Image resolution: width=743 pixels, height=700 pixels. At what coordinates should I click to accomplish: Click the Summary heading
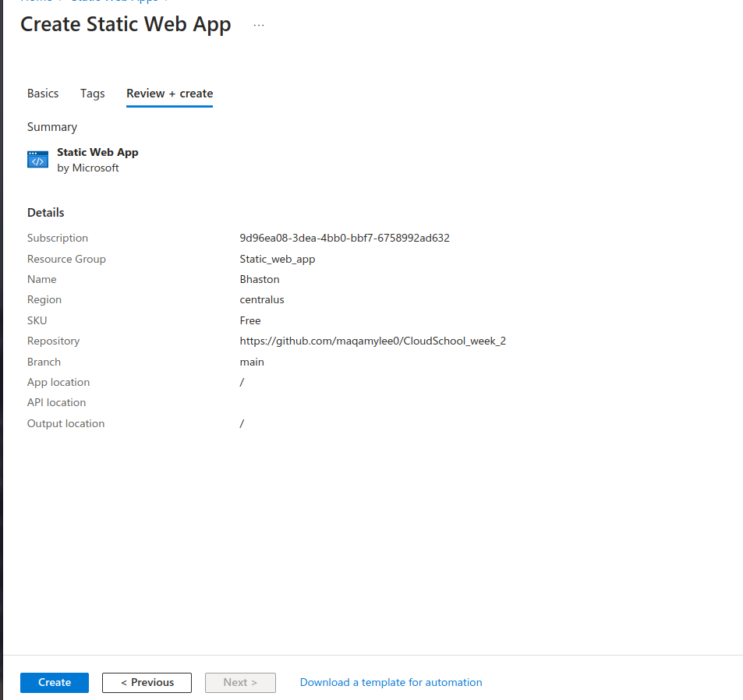[52, 127]
